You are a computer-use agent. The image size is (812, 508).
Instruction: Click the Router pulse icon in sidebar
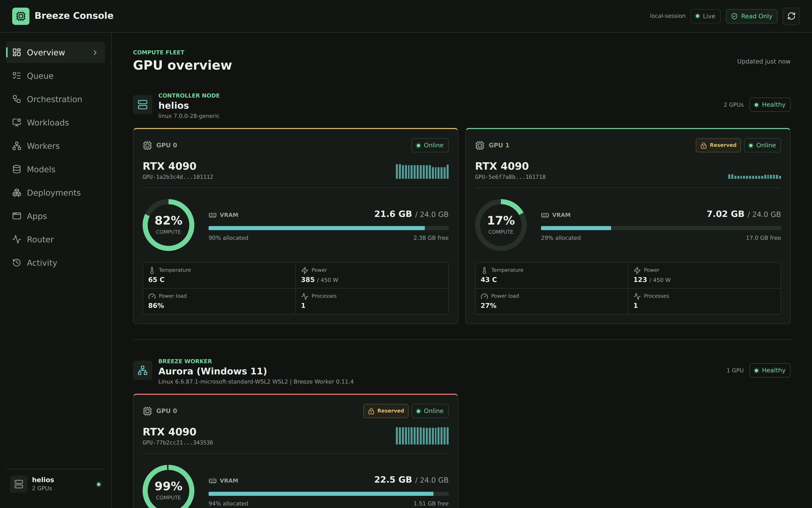17,239
